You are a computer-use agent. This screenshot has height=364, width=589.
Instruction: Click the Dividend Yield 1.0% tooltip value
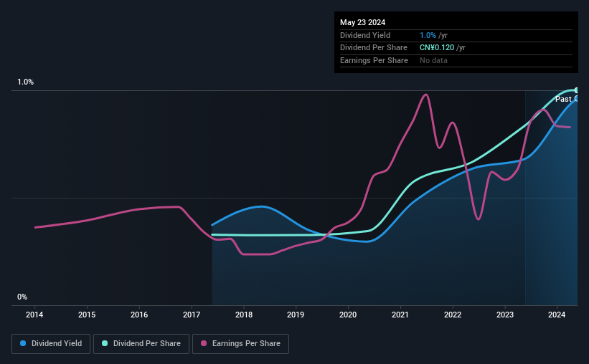(428, 35)
